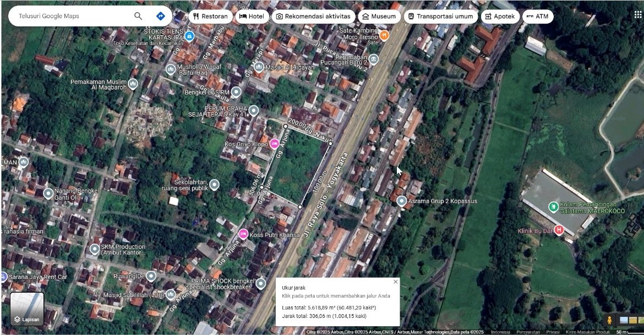Image resolution: width=644 pixels, height=335 pixels.
Task: Click the Kolam Pemancingan Galatama marker
Action: pos(553,206)
